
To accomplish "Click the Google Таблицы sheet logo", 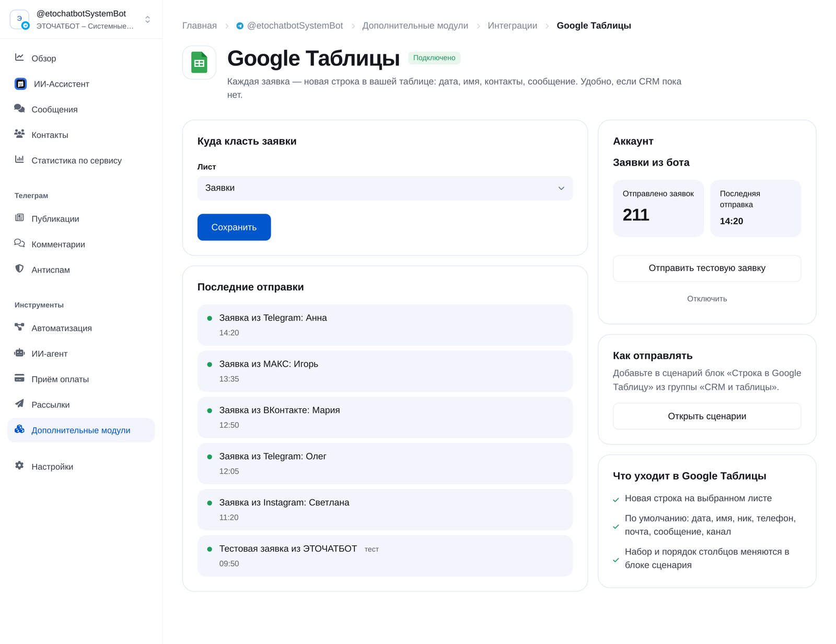I will click(199, 63).
